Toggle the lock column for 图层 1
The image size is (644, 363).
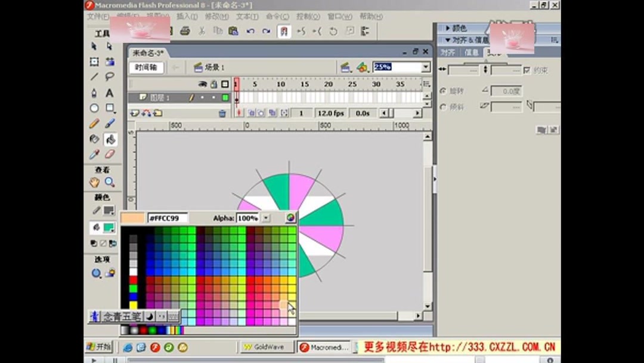pyautogui.click(x=213, y=97)
